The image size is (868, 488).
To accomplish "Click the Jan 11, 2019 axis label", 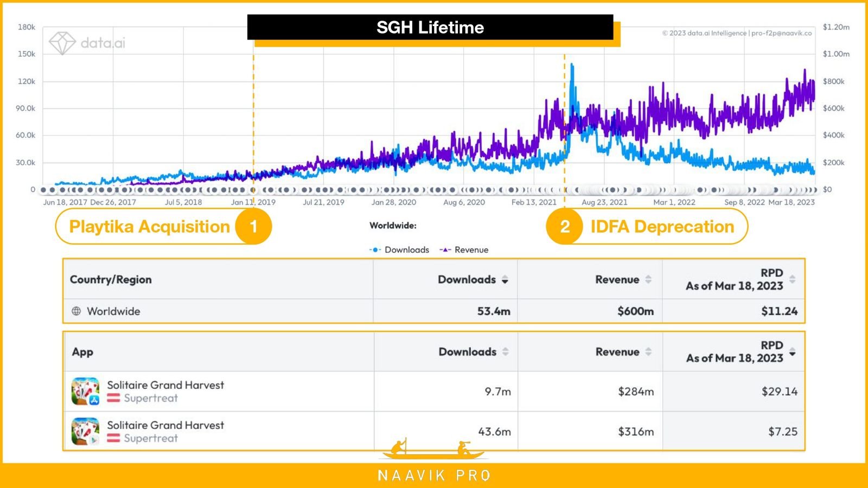I will [253, 202].
